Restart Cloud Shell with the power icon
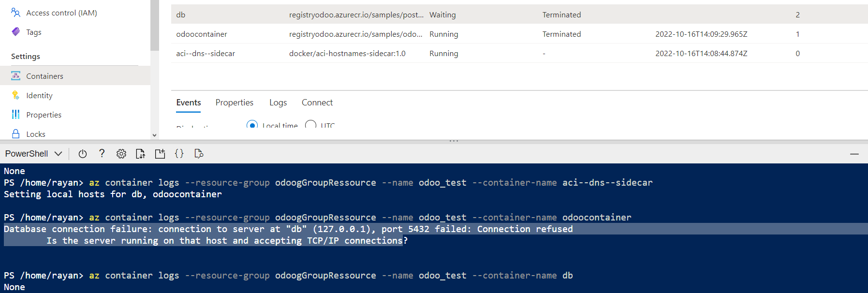 pyautogui.click(x=83, y=154)
